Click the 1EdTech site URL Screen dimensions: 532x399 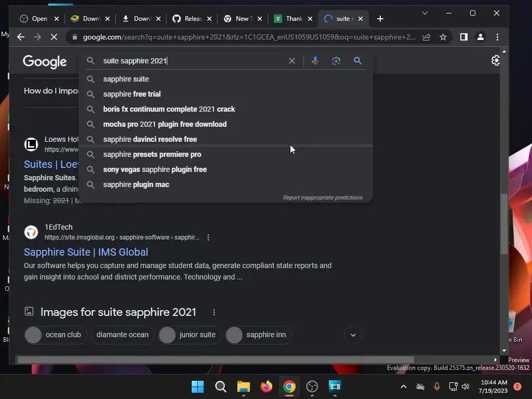pyautogui.click(x=122, y=237)
